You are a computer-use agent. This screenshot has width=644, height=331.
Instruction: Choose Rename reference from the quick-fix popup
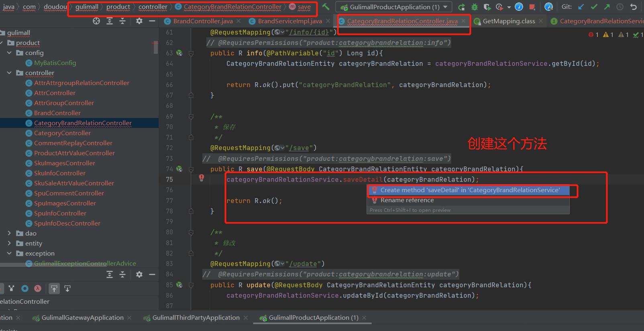[469, 200]
